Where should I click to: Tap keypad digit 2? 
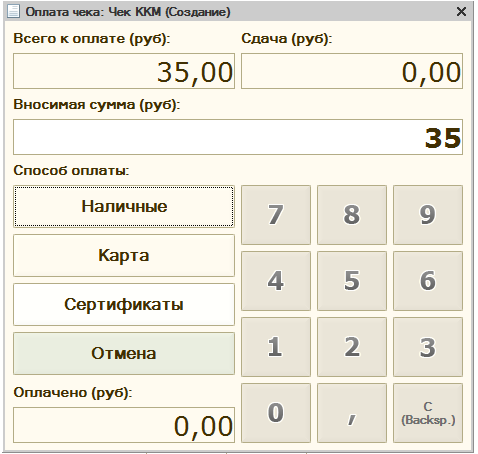coord(352,347)
